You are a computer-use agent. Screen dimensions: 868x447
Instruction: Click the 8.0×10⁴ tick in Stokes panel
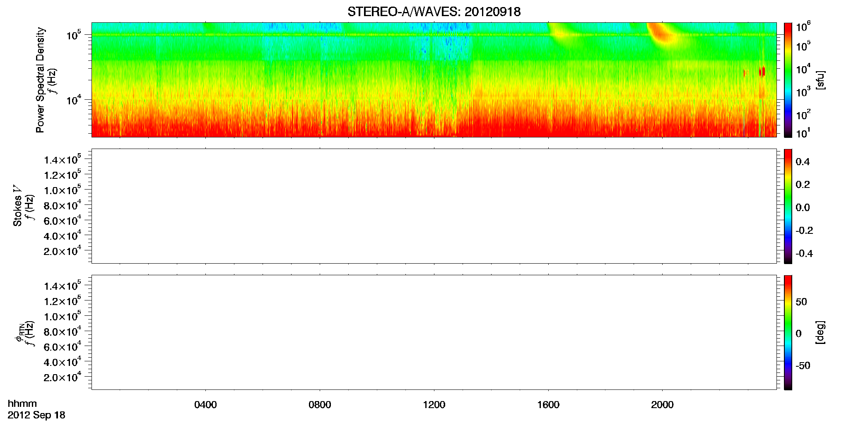tap(63, 205)
